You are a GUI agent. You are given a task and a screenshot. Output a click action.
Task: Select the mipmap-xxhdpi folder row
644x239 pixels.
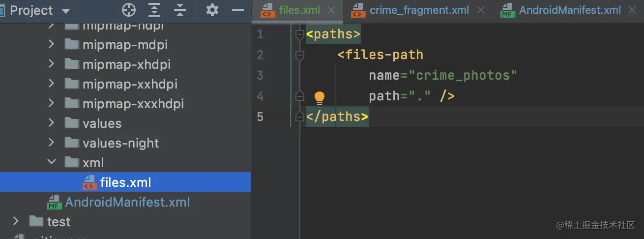(125, 84)
